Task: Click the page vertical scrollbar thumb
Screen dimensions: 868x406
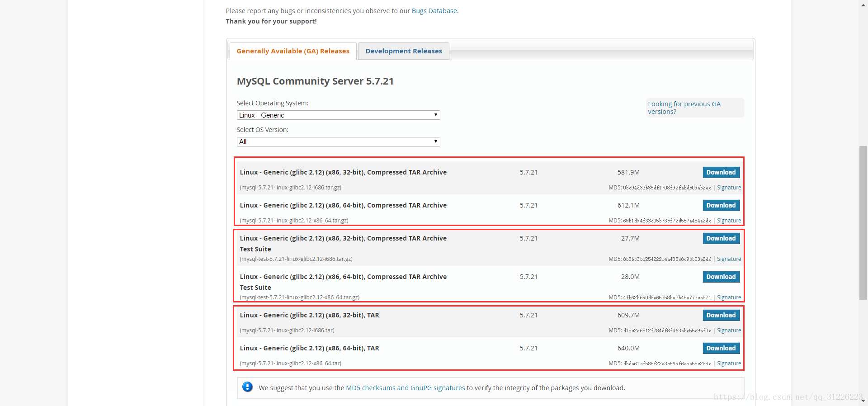Action: pyautogui.click(x=863, y=222)
